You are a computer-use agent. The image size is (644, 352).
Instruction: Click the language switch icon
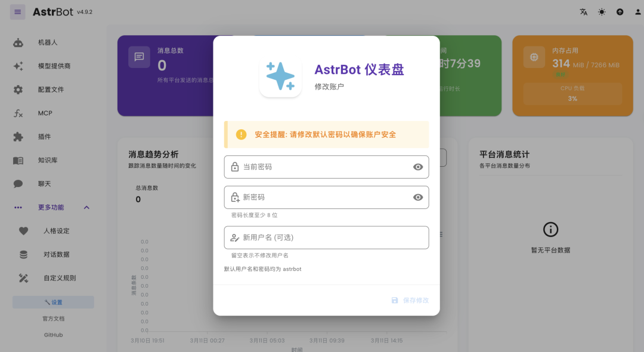point(583,11)
